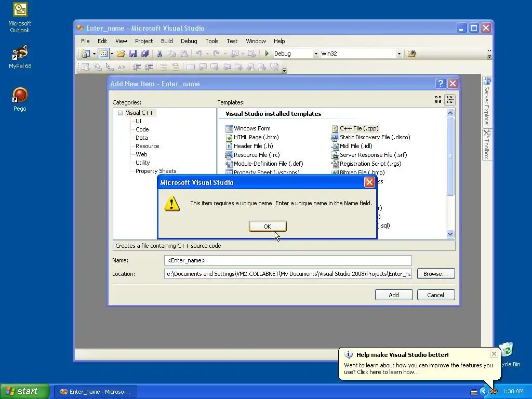Click the Enter_name taskbar button

tap(96, 392)
